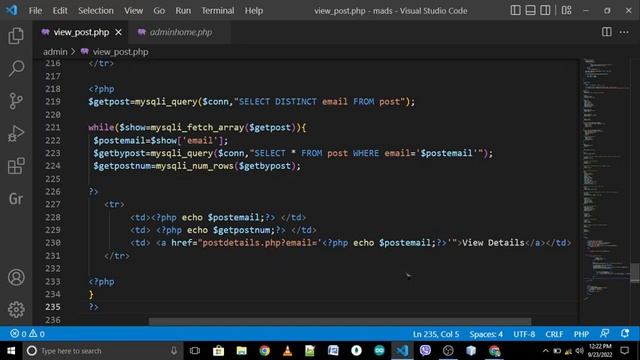640x360 pixels.
Task: Open the Source Control view
Action: [x=16, y=101]
